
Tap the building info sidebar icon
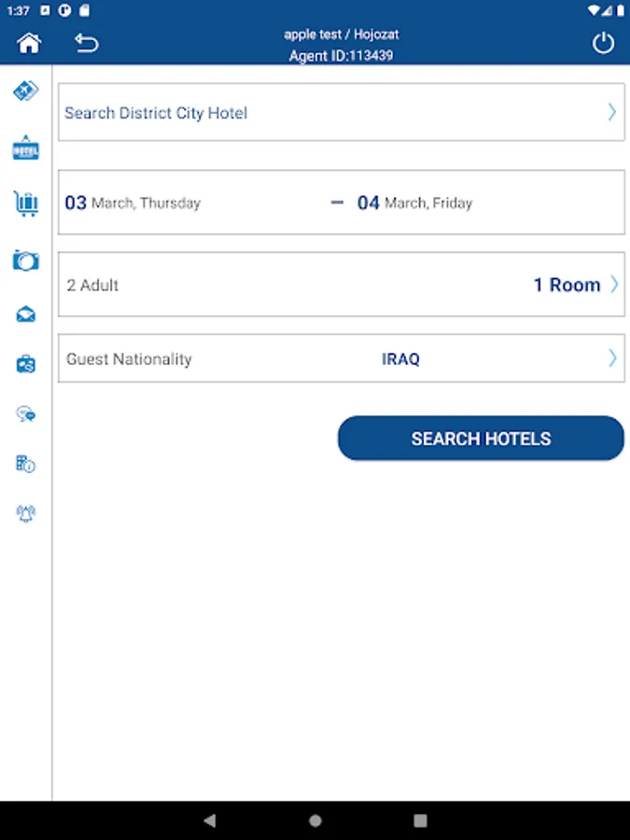pyautogui.click(x=26, y=464)
